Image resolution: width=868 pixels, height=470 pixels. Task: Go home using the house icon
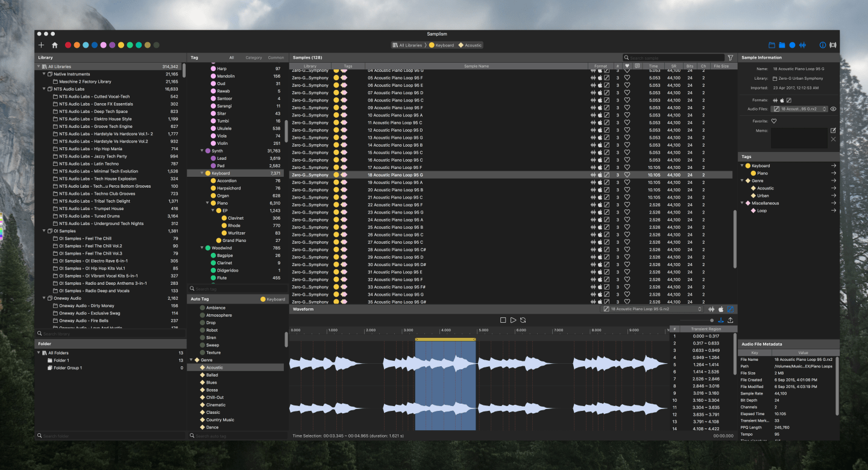[x=55, y=45]
